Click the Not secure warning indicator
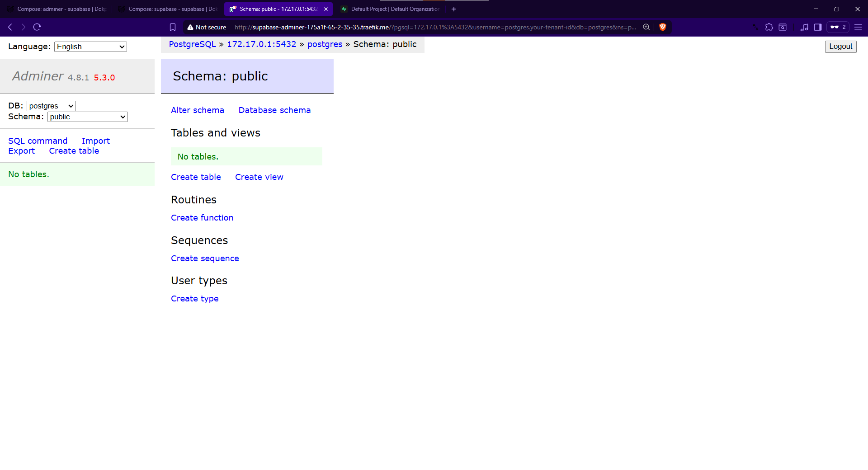This screenshot has height=470, width=868. [x=207, y=27]
